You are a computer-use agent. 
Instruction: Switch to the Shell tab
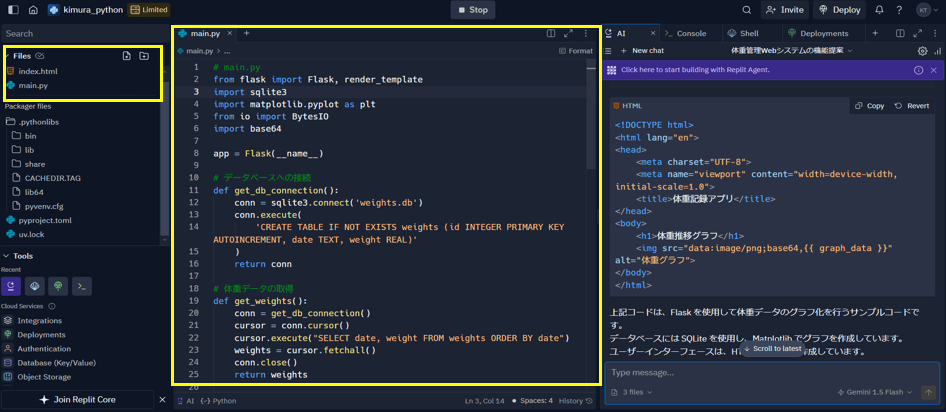click(743, 34)
